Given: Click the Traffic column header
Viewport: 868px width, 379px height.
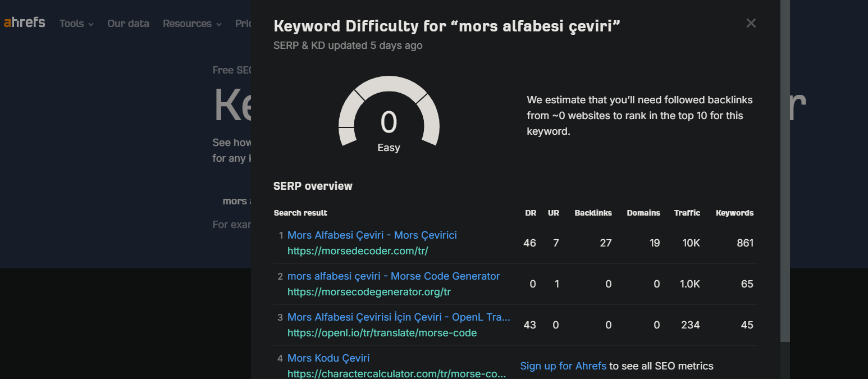Looking at the screenshot, I should (x=687, y=213).
